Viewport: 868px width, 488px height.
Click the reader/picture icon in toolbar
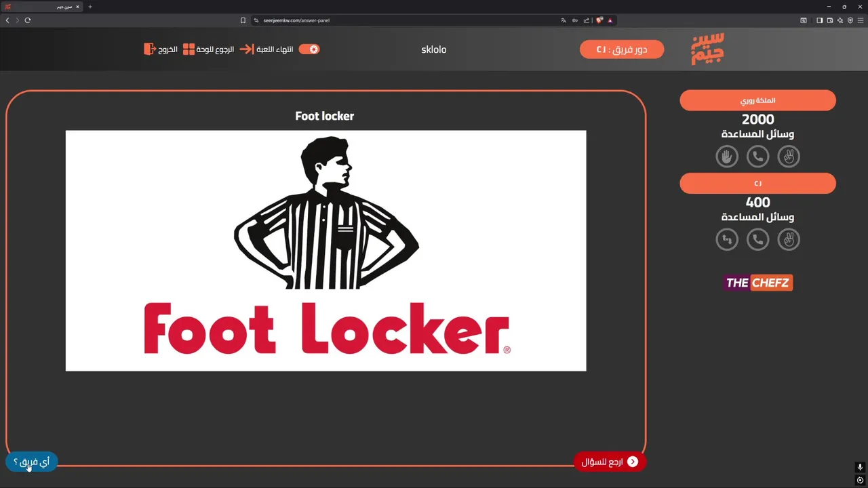(804, 20)
